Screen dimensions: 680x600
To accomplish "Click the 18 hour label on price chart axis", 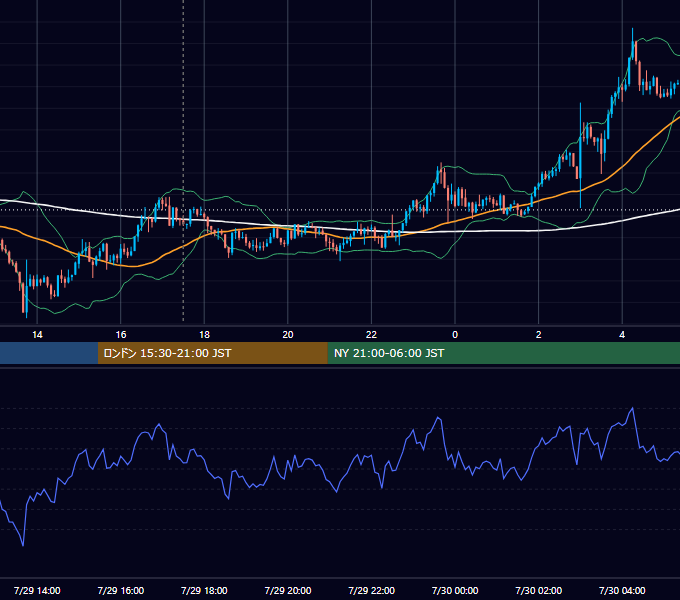I will click(x=204, y=335).
